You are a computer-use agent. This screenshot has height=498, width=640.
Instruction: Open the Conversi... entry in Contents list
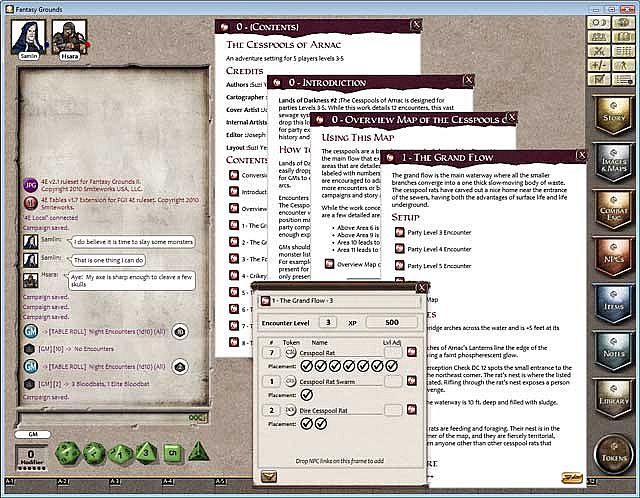(x=248, y=175)
